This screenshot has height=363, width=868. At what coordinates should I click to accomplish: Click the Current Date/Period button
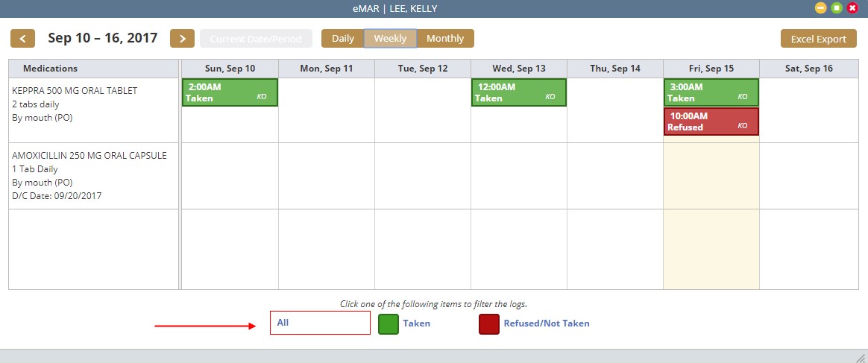coord(256,39)
